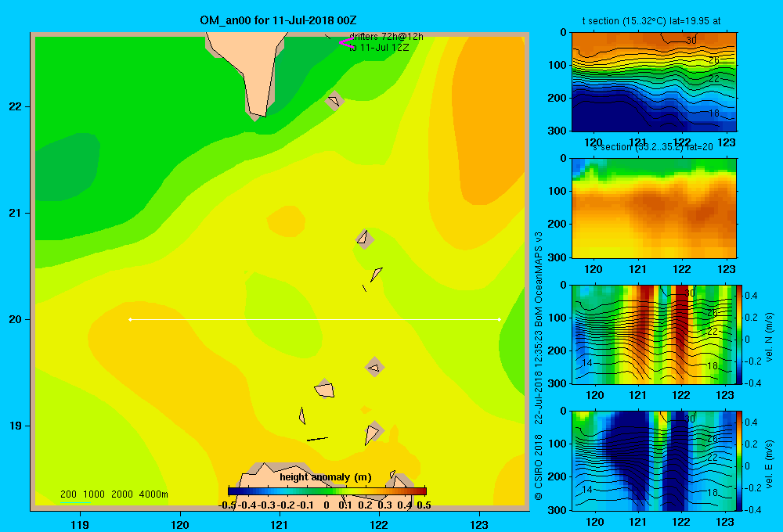This screenshot has height=532, width=783.
Task: Click the map title OM_an00 for 11-Jul-2018 00Z
Action: tap(278, 20)
